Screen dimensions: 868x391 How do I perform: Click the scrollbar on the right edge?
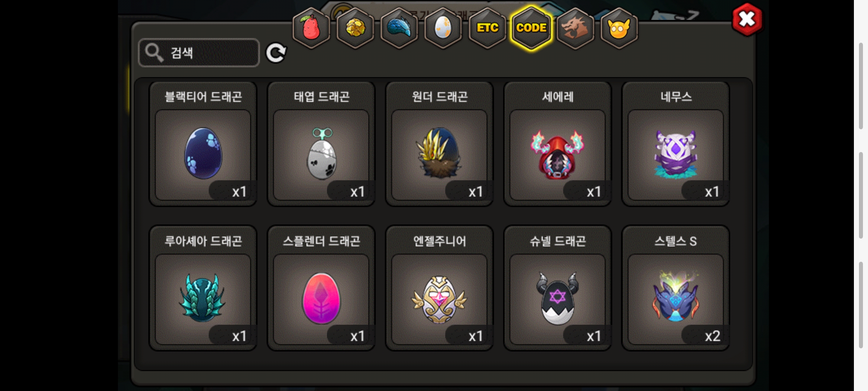coord(861,195)
